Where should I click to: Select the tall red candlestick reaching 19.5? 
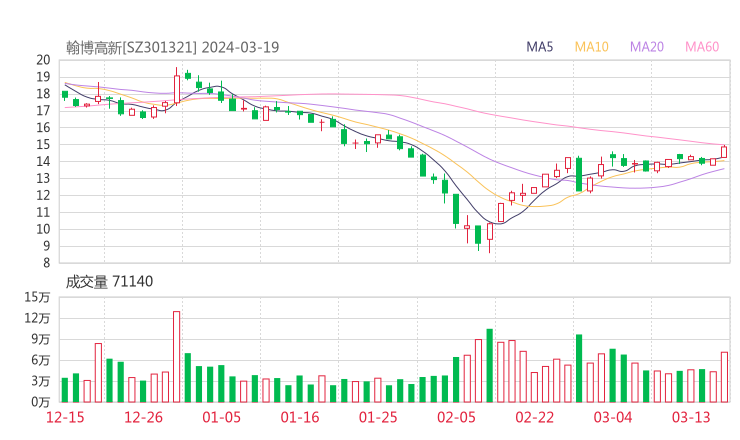[177, 88]
